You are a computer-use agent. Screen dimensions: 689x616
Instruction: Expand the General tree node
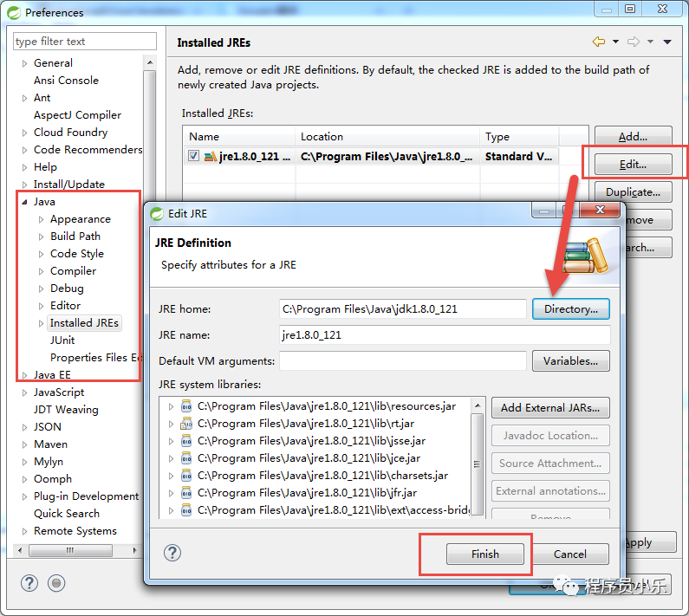tap(24, 63)
